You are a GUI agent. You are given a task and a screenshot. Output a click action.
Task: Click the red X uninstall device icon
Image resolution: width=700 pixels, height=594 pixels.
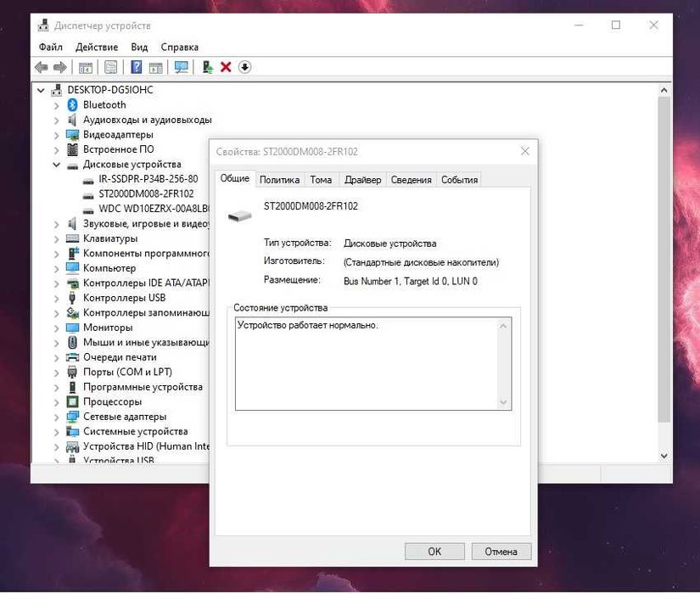pos(226,67)
